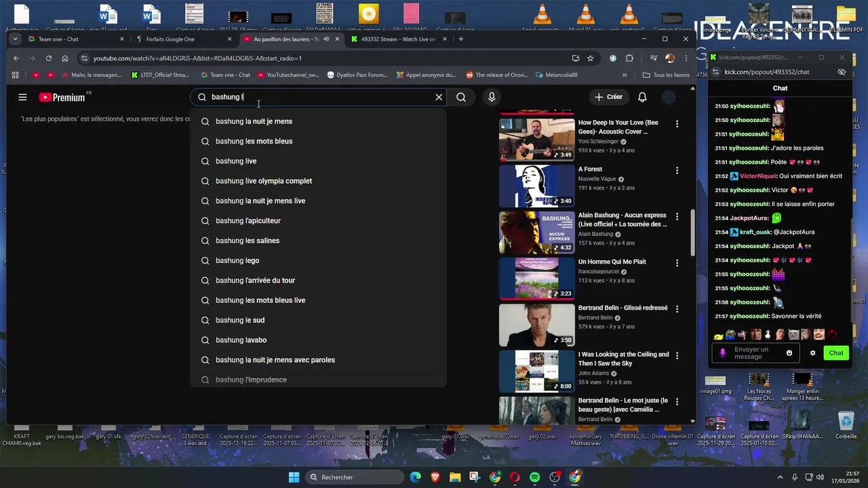
Task: Clear the YouTube search box with X
Action: (x=439, y=97)
